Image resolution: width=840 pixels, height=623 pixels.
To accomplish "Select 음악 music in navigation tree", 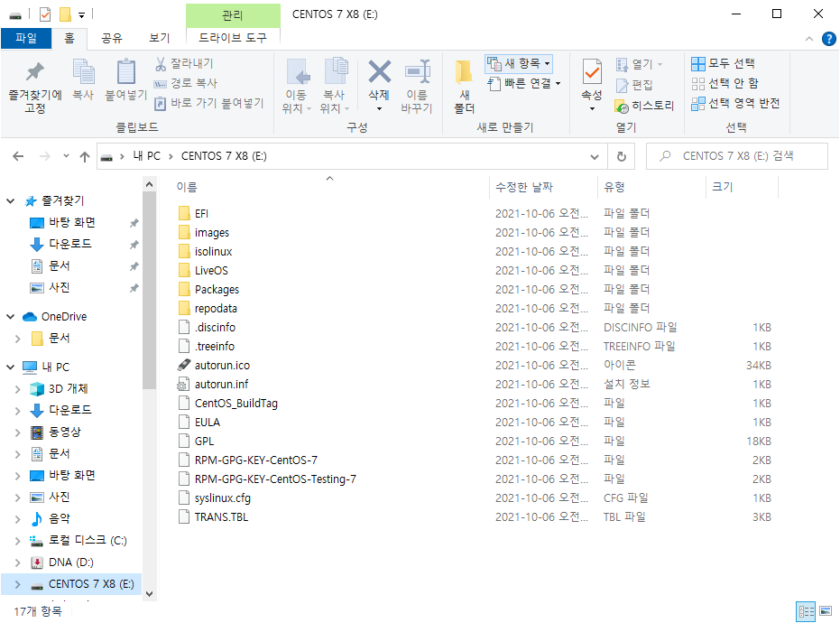I will pyautogui.click(x=60, y=519).
